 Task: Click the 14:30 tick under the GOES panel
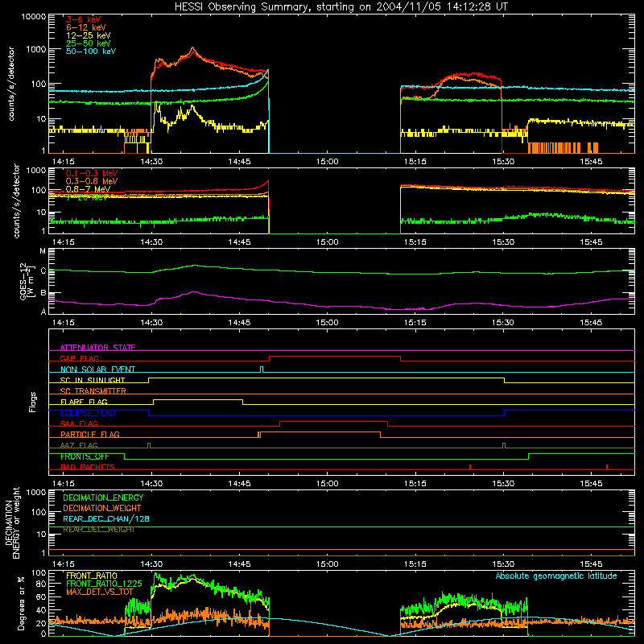[151, 323]
